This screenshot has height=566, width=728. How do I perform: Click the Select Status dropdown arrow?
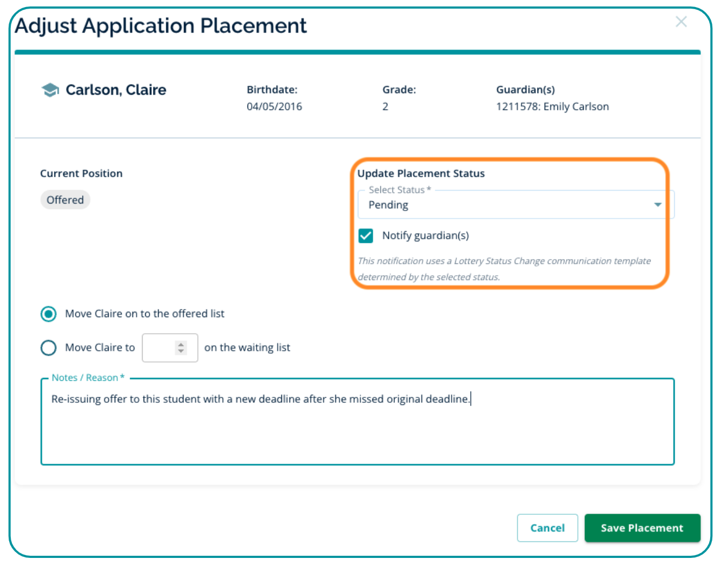tap(657, 205)
